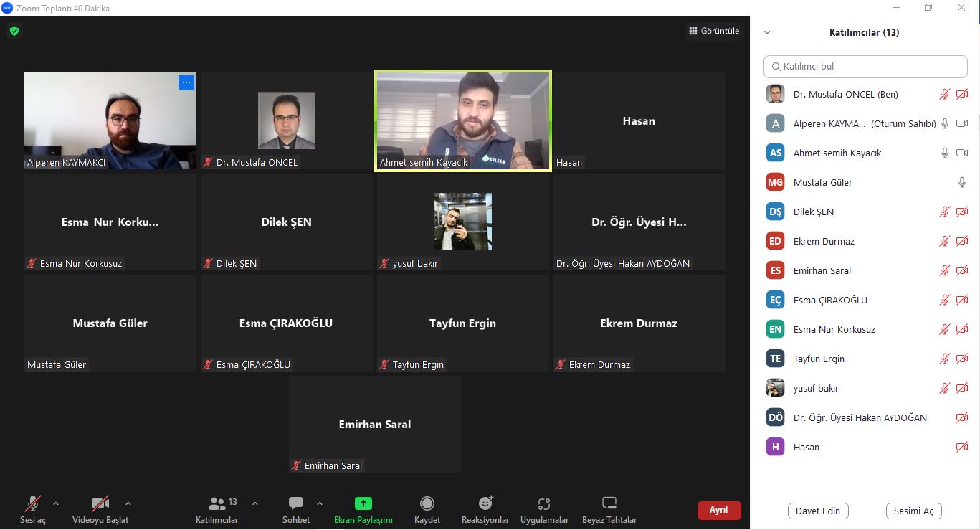Toggle Mustafa Güler's microphone in participant list
The width and height of the screenshot is (980, 530).
point(962,182)
